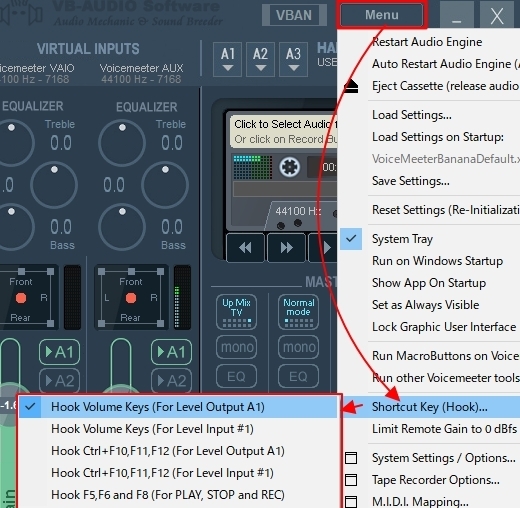Open Tape Recorder Options... dialog
Image resolution: width=520 pixels, height=508 pixels.
pos(436,480)
